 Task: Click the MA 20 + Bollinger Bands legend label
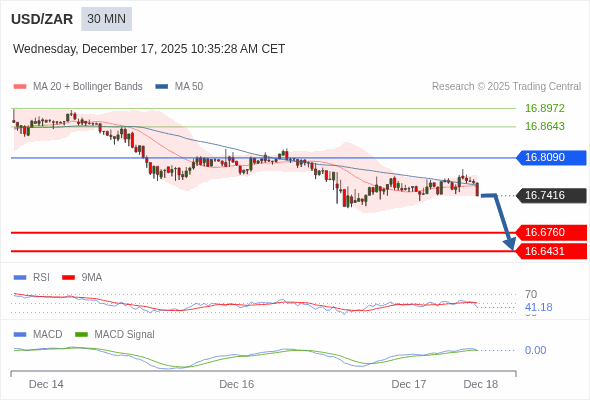pos(88,87)
